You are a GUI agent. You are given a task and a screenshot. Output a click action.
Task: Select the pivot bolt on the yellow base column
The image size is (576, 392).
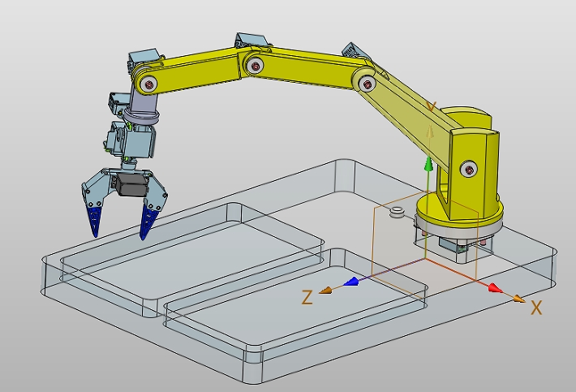[469, 170]
